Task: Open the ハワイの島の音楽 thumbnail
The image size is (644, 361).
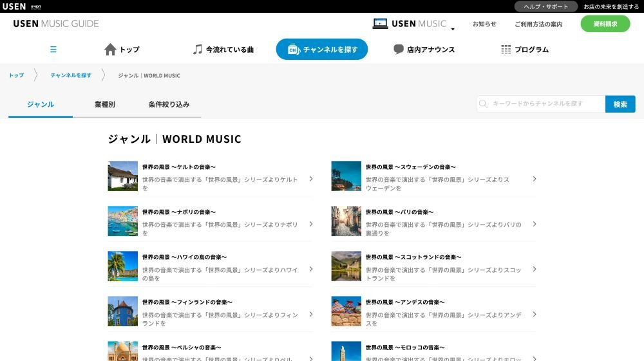Action: [123, 266]
